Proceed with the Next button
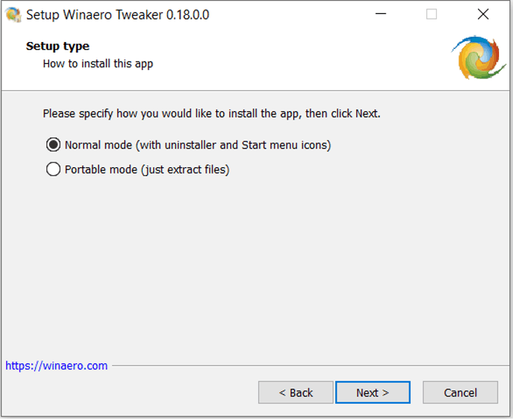 372,393
